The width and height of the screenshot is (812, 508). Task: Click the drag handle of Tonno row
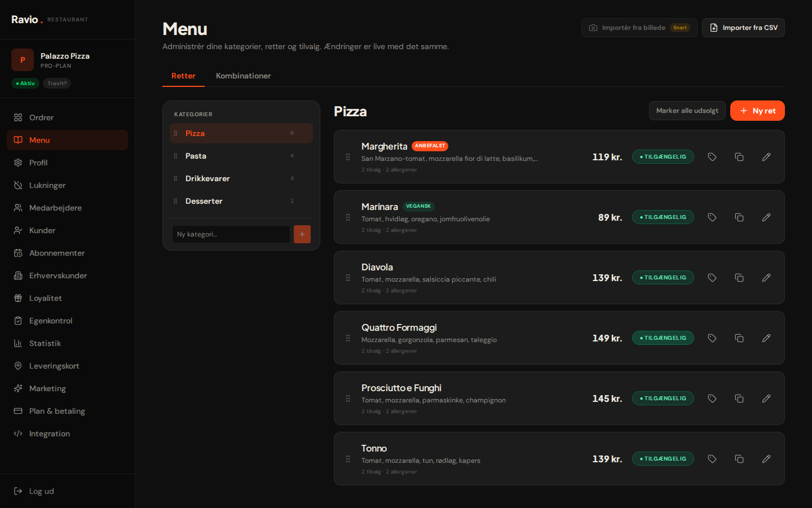tap(348, 459)
